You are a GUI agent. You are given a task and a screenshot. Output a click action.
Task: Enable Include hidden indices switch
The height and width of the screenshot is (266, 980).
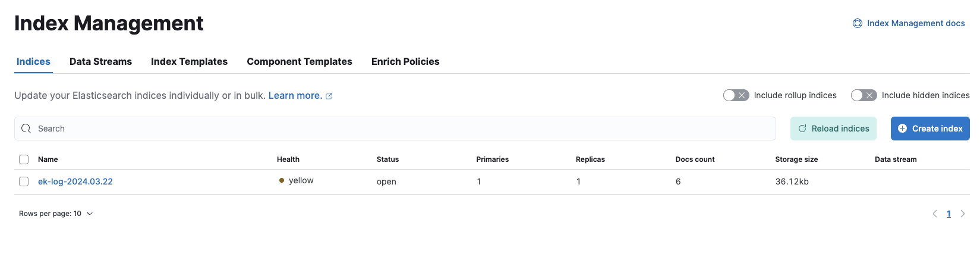pyautogui.click(x=864, y=95)
